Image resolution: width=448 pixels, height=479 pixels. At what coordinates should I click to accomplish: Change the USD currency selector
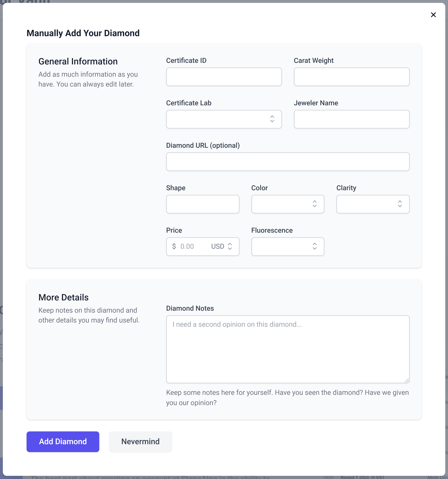221,246
